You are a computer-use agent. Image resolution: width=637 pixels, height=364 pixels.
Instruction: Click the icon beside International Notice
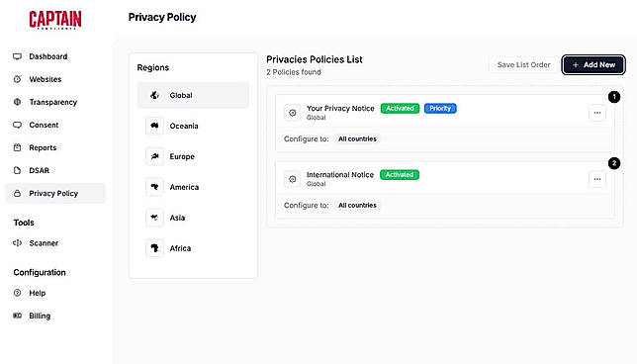pyautogui.click(x=292, y=179)
